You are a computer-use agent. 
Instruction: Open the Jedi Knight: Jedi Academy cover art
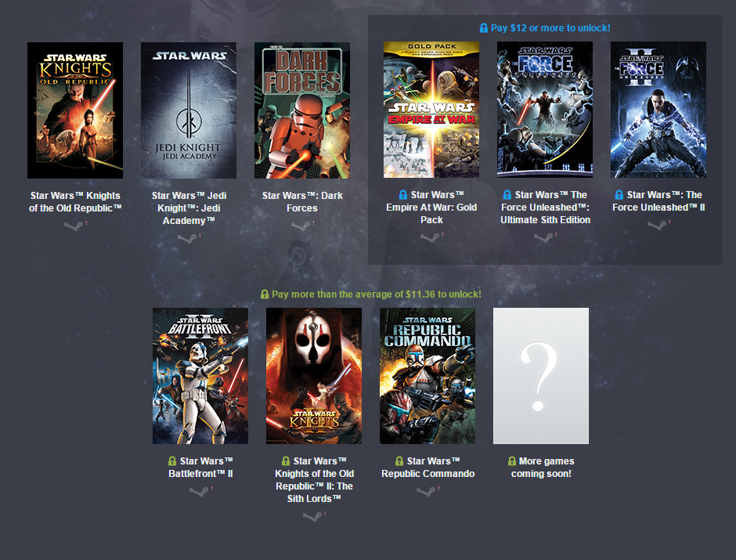click(x=189, y=110)
